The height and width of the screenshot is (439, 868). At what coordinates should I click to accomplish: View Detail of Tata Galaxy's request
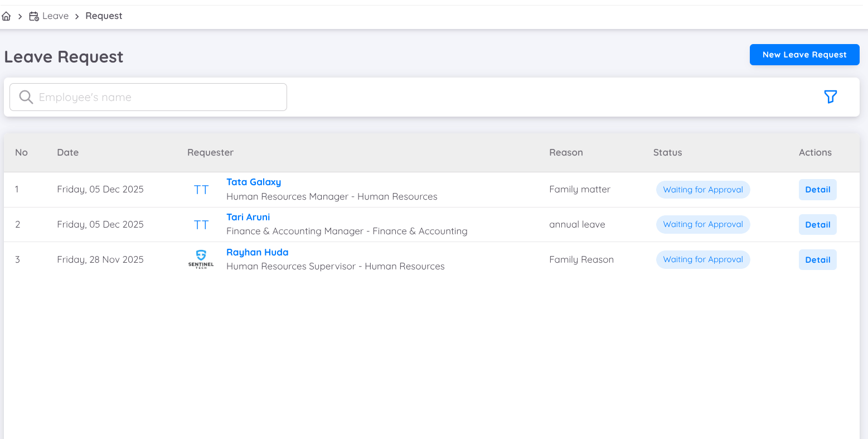(x=817, y=189)
